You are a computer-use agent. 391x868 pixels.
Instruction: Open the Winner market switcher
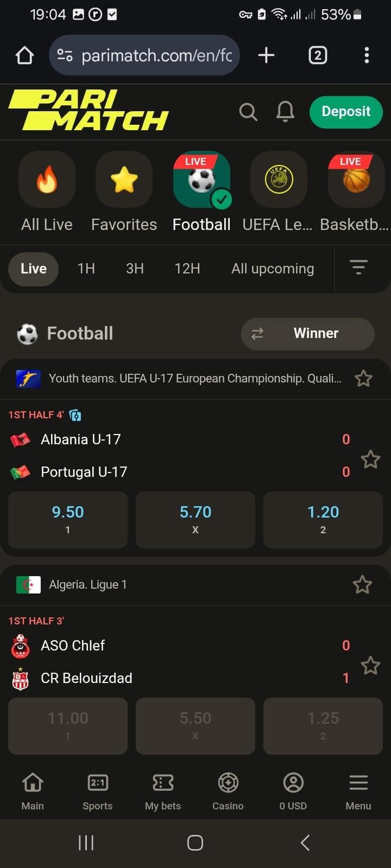coord(307,334)
